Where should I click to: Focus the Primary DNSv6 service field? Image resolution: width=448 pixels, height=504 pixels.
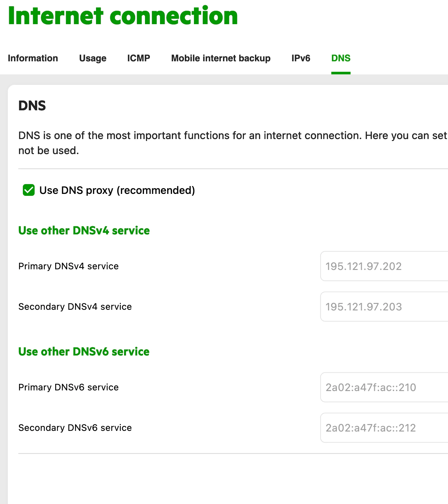tap(384, 387)
